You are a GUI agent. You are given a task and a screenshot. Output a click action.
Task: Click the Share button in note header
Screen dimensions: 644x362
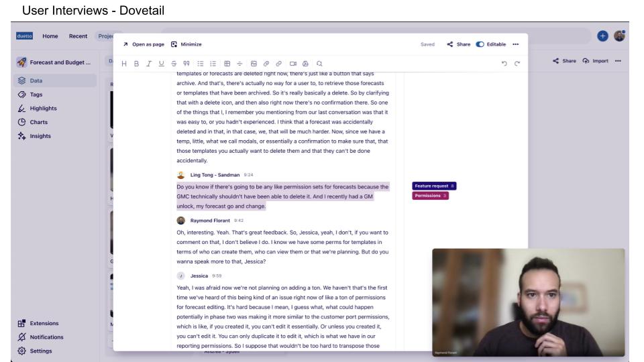pos(458,44)
